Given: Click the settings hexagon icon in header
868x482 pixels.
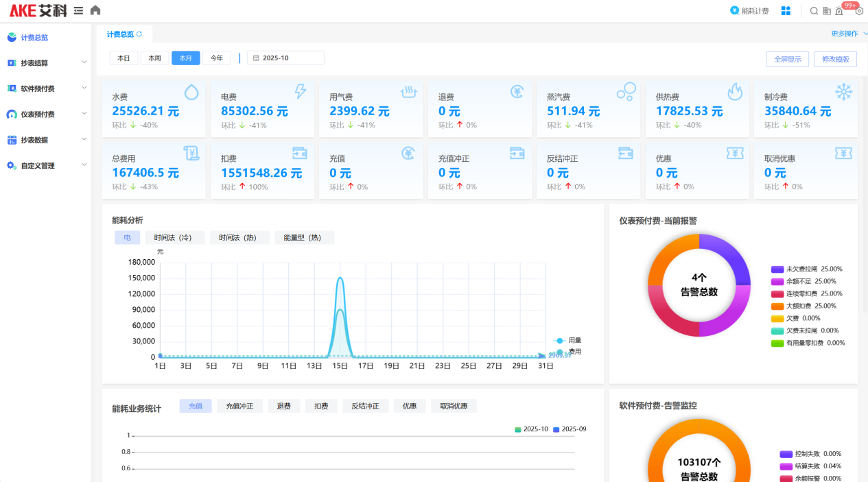Looking at the screenshot, I should pyautogui.click(x=858, y=11).
